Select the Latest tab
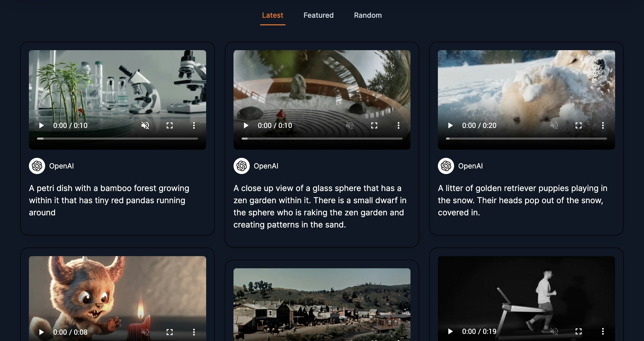 pos(273,15)
